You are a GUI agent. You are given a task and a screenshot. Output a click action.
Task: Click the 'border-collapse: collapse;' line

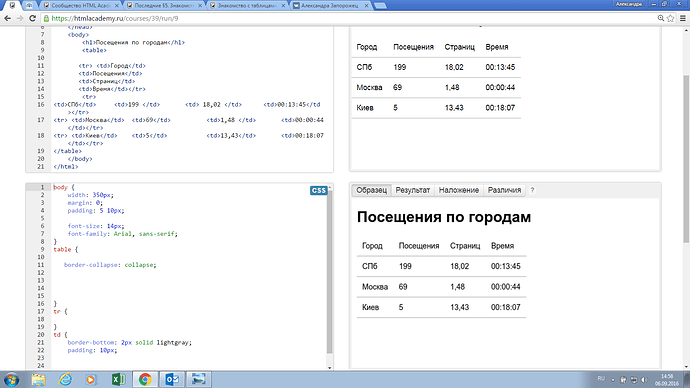(x=110, y=265)
